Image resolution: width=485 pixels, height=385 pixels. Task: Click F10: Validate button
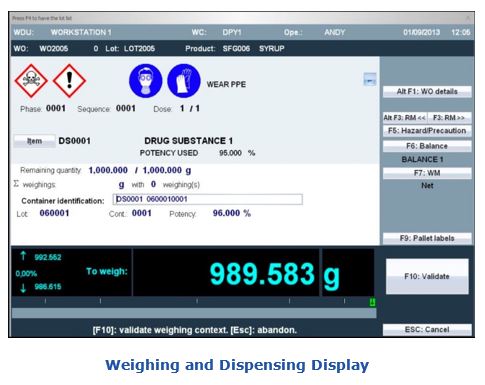[x=427, y=276]
